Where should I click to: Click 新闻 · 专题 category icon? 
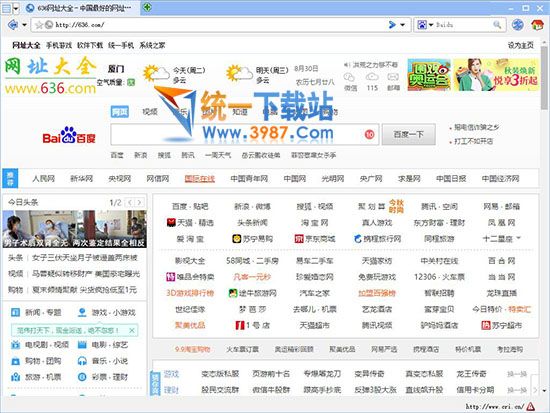pos(15,312)
